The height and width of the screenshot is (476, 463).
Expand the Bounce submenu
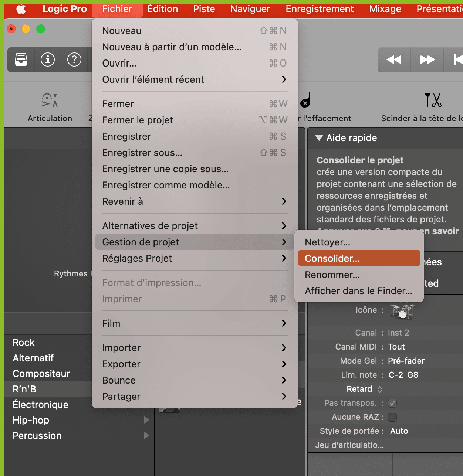[x=195, y=380]
